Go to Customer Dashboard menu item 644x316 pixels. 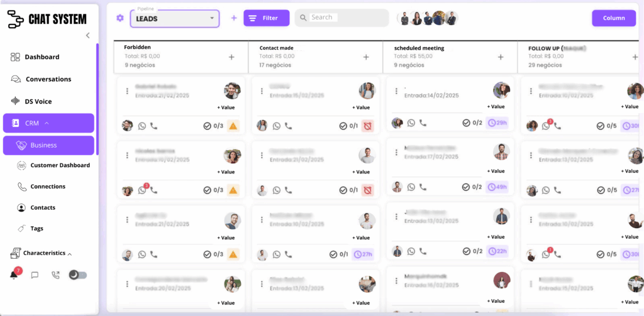point(60,165)
